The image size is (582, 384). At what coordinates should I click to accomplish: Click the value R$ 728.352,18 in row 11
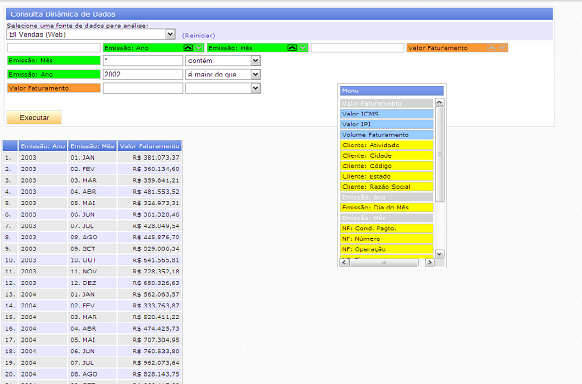pos(156,272)
